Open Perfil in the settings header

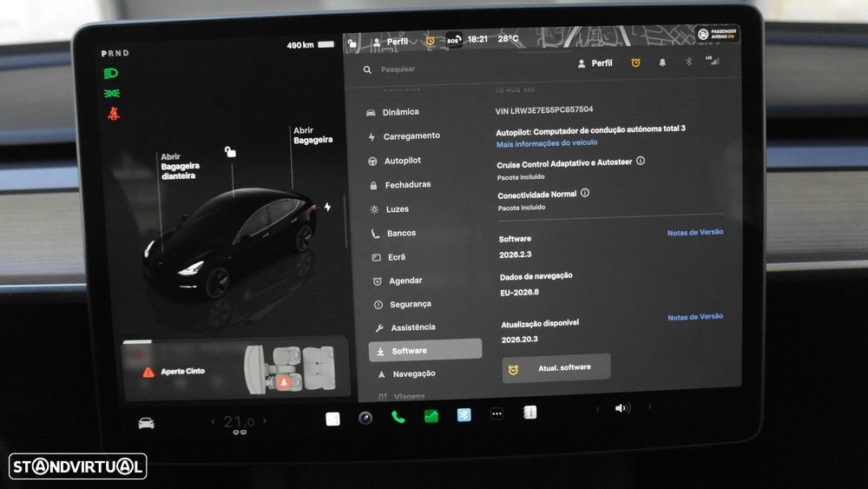click(x=595, y=63)
